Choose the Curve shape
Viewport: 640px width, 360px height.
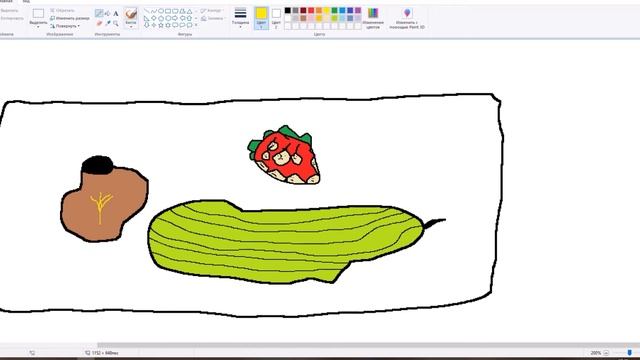pos(154,11)
